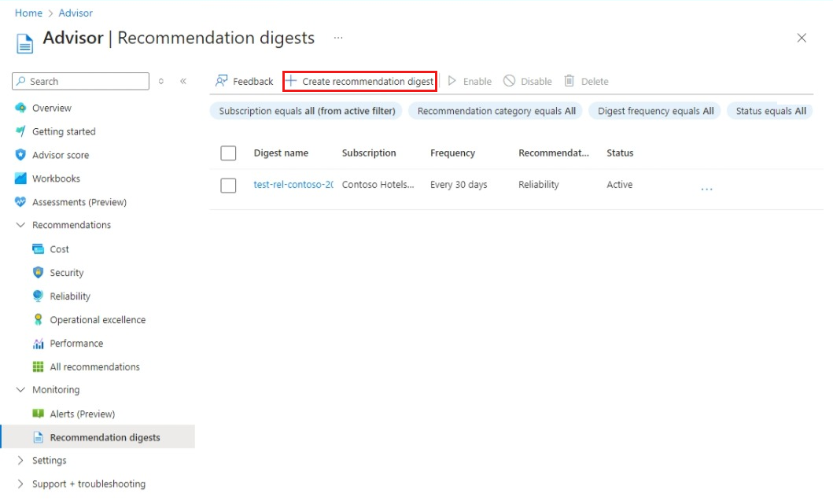Open Operational excellence recommendations
The height and width of the screenshot is (504, 833).
(98, 320)
